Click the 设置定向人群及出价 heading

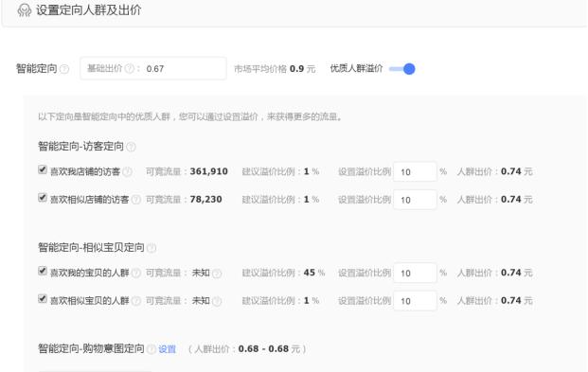point(88,10)
